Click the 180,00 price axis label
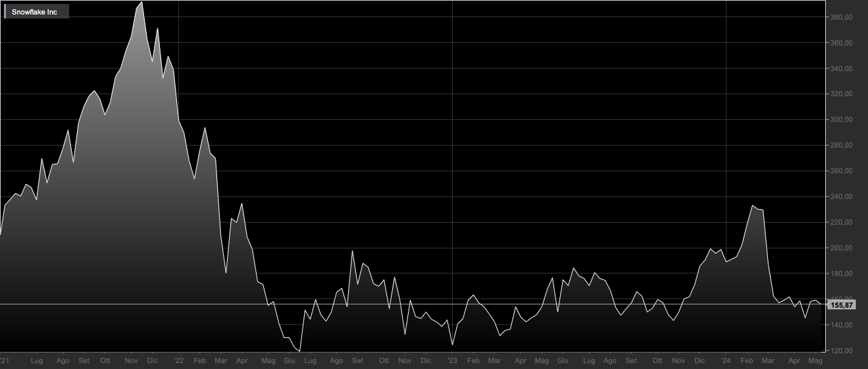The image size is (868, 369). (843, 274)
